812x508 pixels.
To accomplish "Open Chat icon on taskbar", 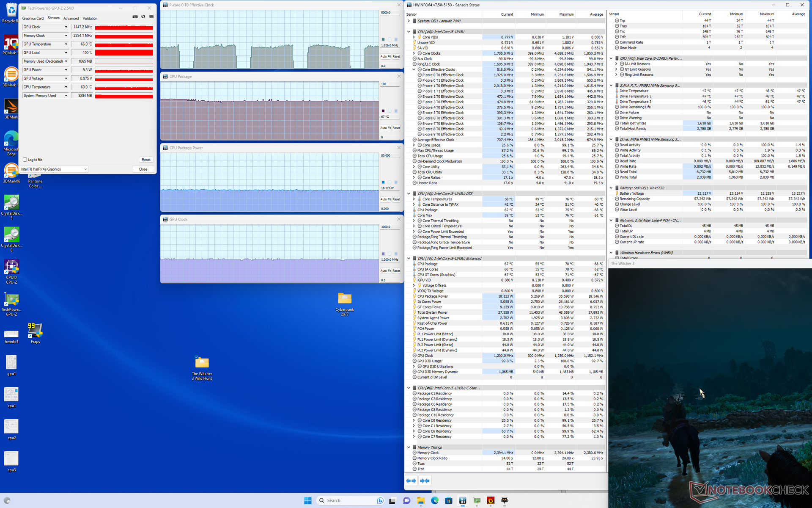I will click(406, 500).
